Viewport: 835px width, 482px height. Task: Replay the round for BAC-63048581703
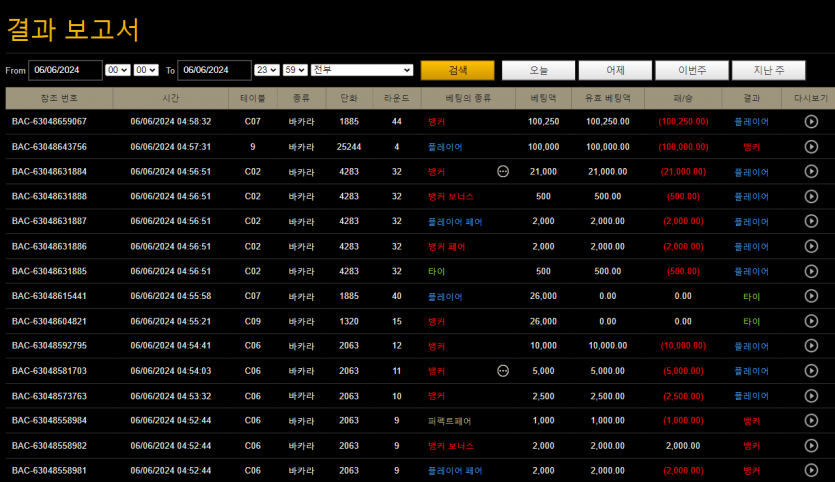coord(811,371)
